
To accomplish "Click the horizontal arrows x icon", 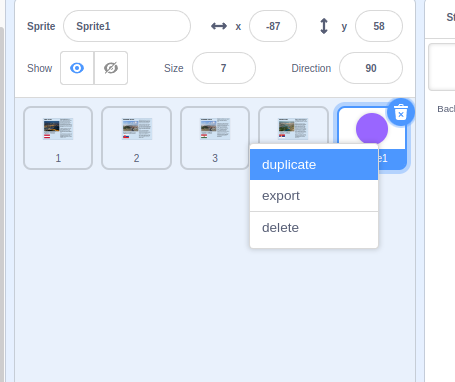I will 219,26.
